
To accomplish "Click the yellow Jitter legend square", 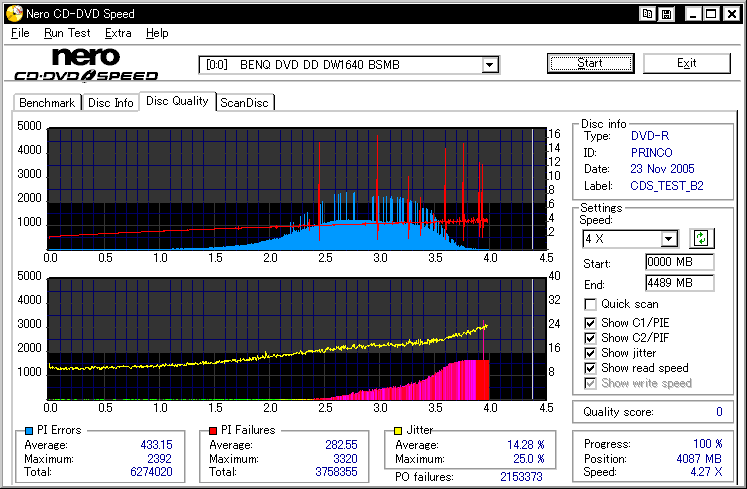I will (398, 430).
